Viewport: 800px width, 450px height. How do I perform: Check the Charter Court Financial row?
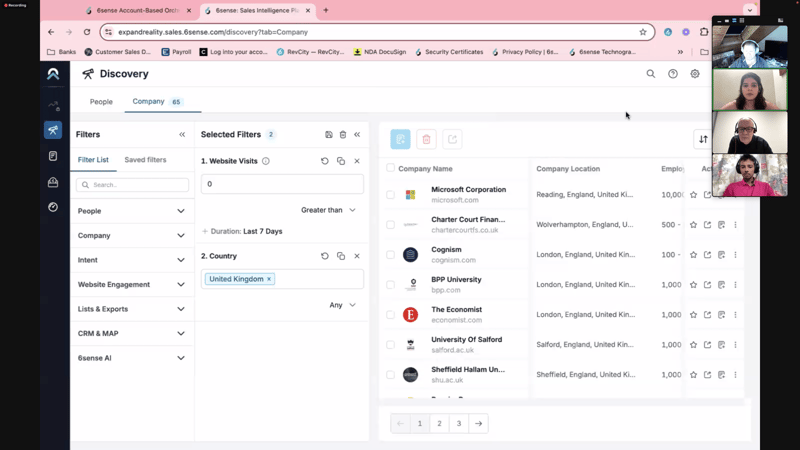390,224
